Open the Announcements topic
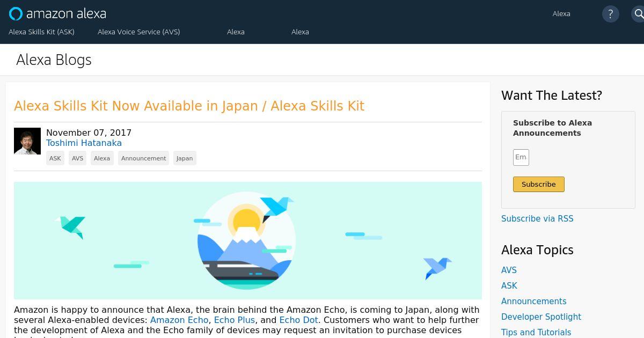The image size is (644, 338). [x=534, y=302]
